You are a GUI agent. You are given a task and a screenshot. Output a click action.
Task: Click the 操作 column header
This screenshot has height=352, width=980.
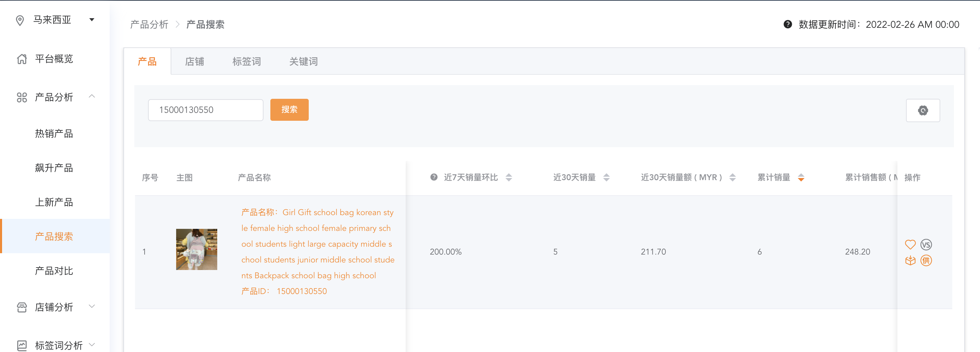(x=912, y=177)
